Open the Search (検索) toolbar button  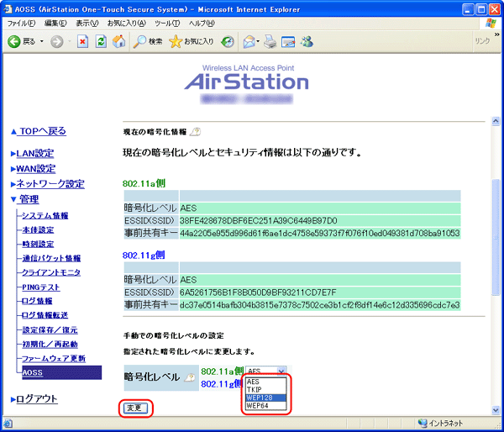(148, 41)
